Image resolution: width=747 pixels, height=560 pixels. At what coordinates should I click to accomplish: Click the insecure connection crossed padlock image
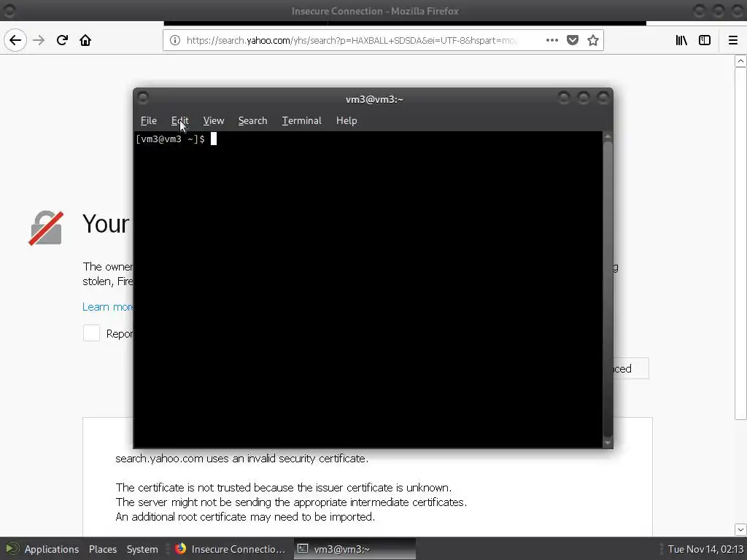[x=46, y=228]
